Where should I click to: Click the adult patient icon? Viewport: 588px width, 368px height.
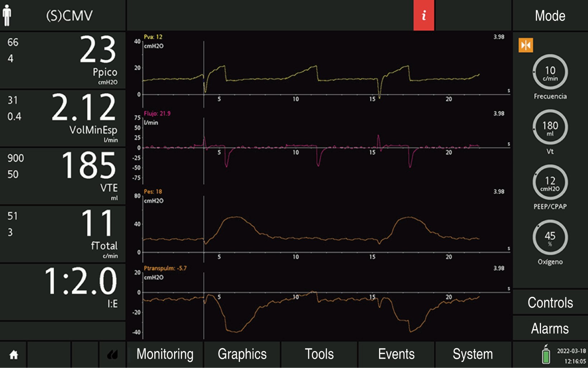click(7, 15)
